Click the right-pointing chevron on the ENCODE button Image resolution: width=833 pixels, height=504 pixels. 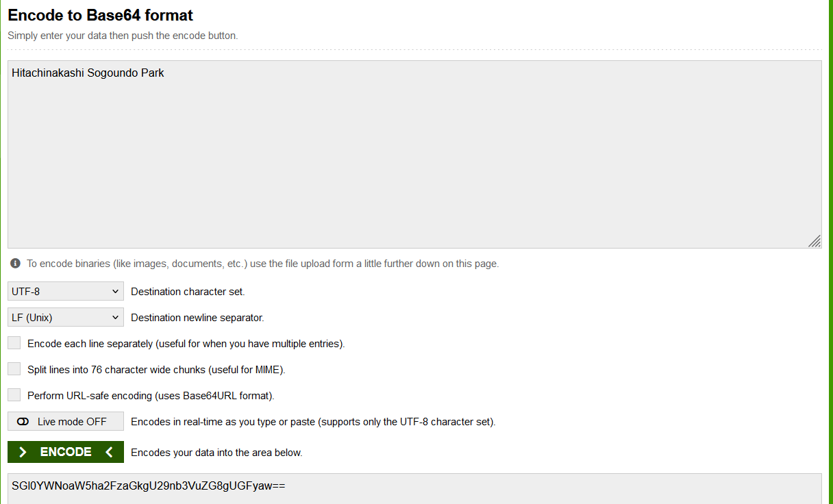[x=23, y=452]
